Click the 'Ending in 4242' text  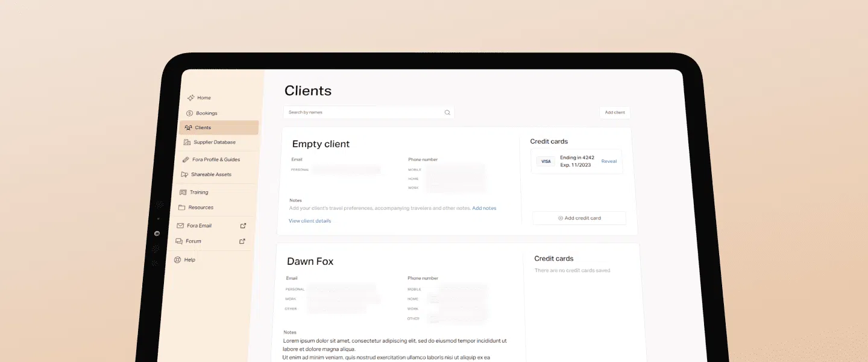pos(577,157)
